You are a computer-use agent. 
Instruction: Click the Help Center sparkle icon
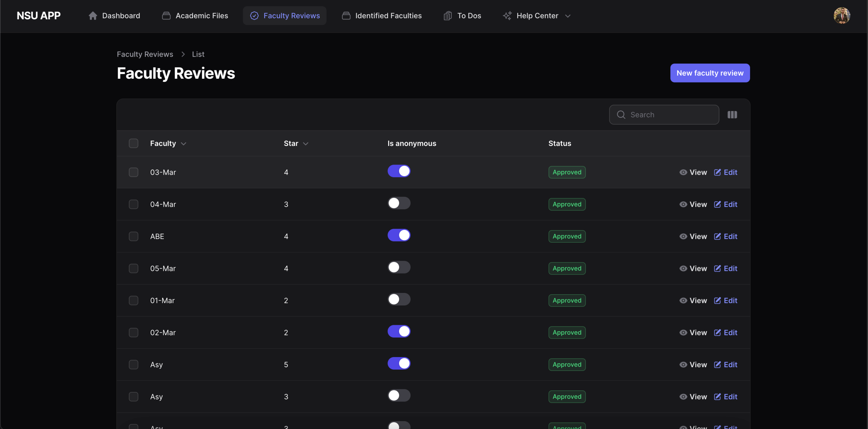pos(507,16)
